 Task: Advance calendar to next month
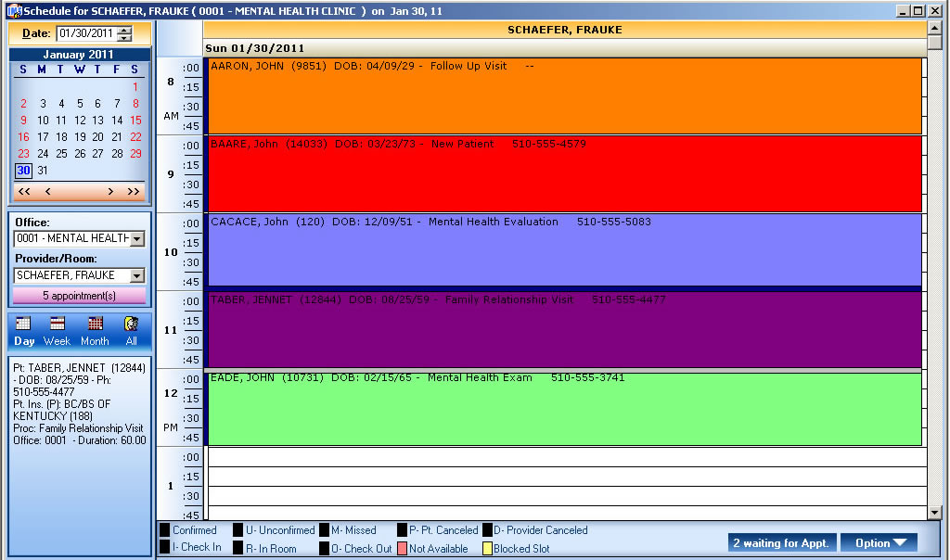coord(109,191)
